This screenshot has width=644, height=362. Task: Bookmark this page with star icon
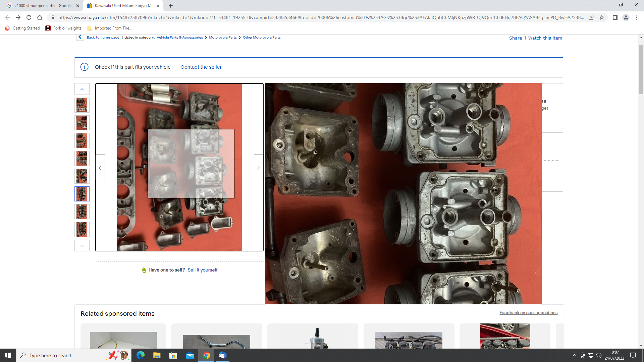pyautogui.click(x=602, y=17)
